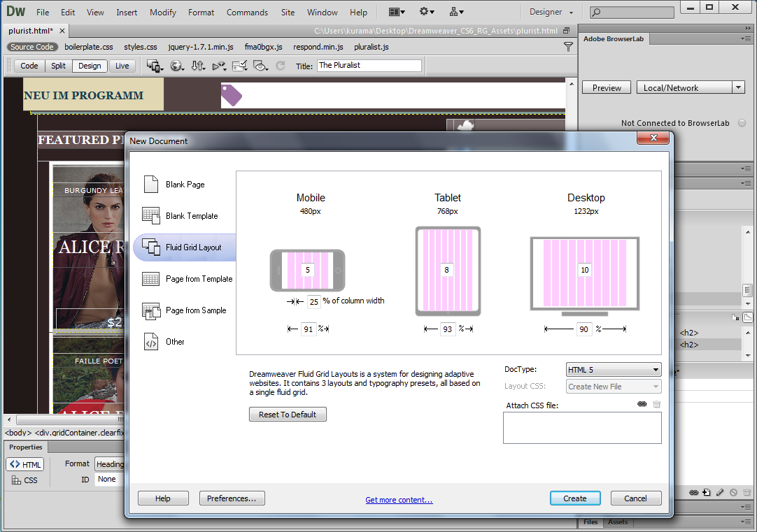Viewport: 757px width, 532px height.
Task: Click Reset To Default button
Action: 288,415
